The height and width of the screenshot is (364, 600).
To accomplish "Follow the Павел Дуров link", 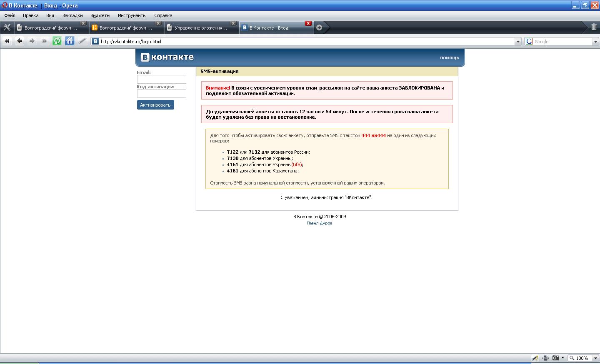I will [x=320, y=223].
